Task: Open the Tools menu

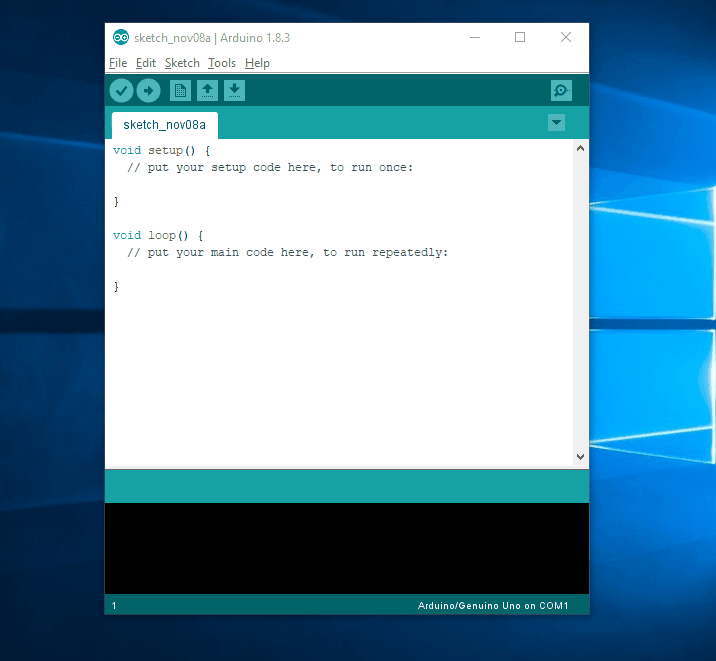Action: 222,63
